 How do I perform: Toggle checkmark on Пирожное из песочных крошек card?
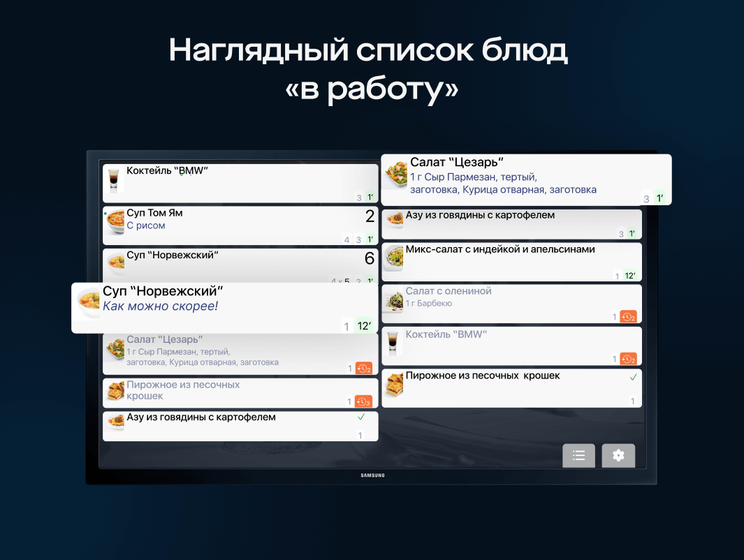click(633, 377)
